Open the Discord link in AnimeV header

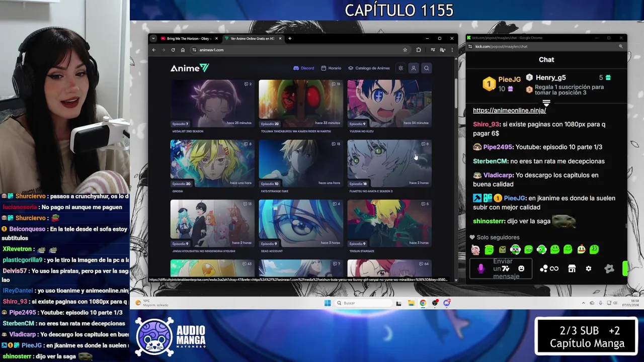click(x=304, y=68)
